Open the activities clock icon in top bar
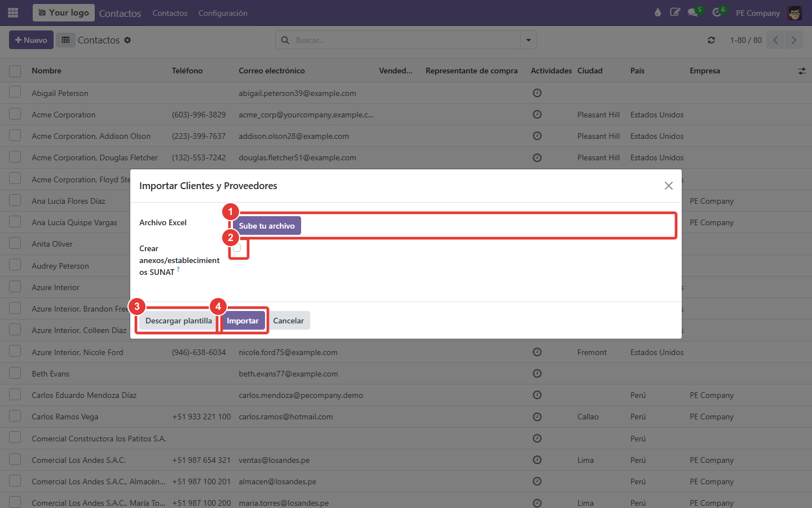 coord(717,12)
